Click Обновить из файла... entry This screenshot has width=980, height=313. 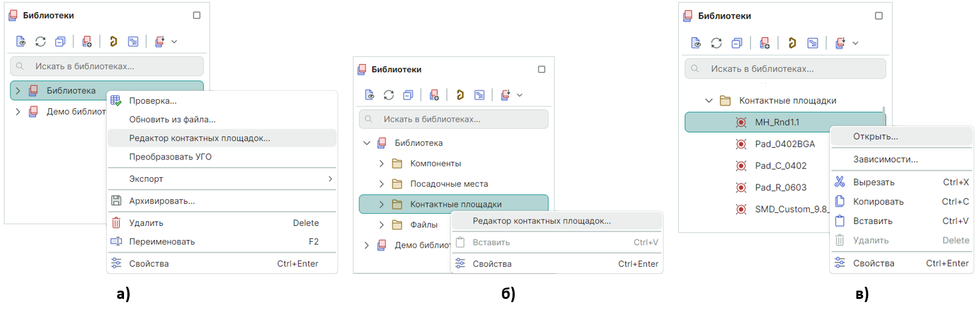(172, 119)
